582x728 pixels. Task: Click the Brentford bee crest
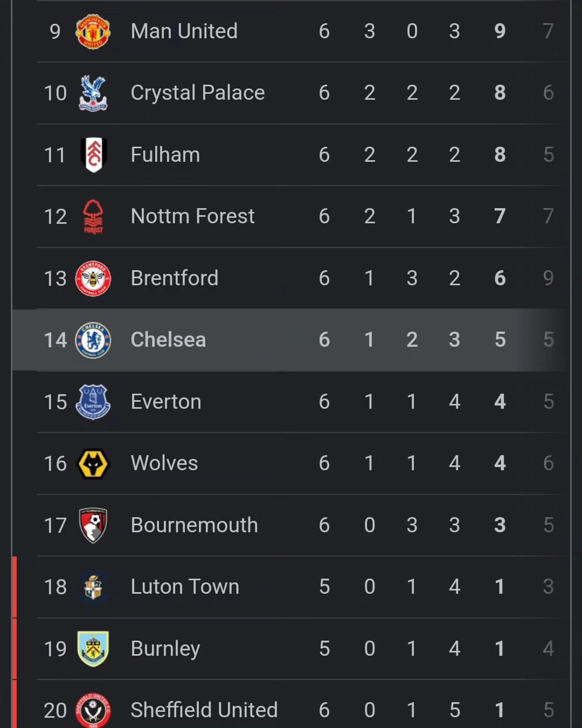point(93,278)
